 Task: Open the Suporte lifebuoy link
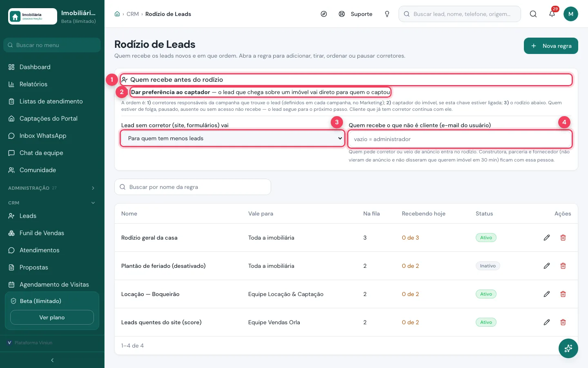click(x=356, y=14)
